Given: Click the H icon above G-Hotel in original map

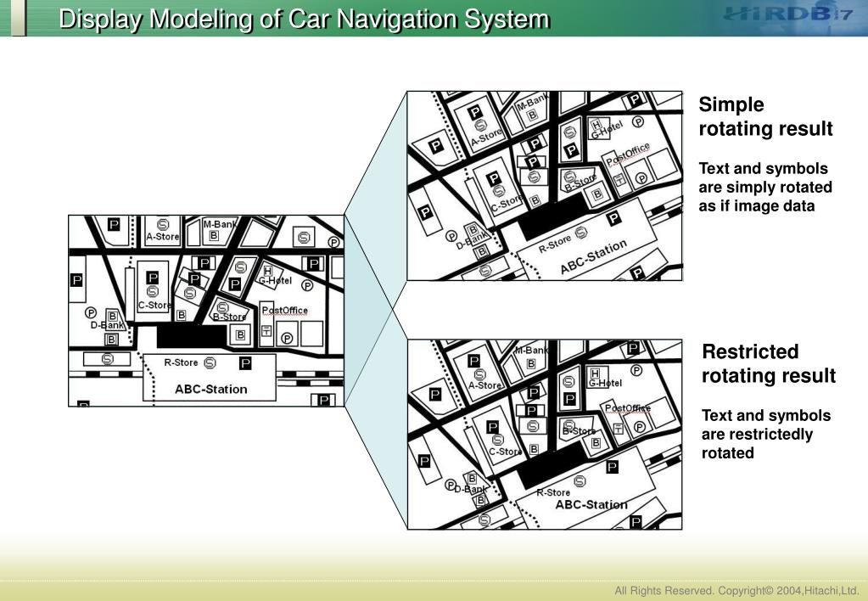Looking at the screenshot, I should click(x=267, y=271).
